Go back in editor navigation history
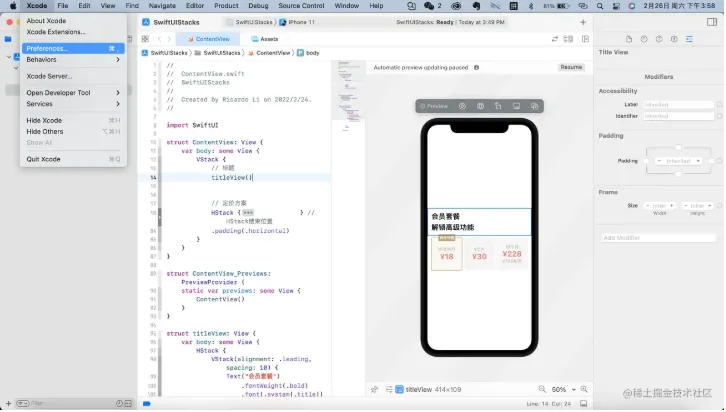Screen dimensions: 726x412 click(159, 39)
